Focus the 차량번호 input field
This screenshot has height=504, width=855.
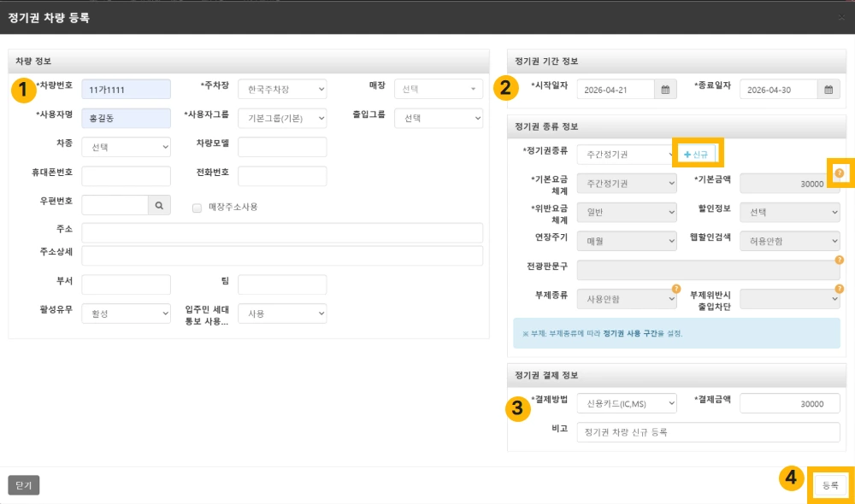pos(126,90)
